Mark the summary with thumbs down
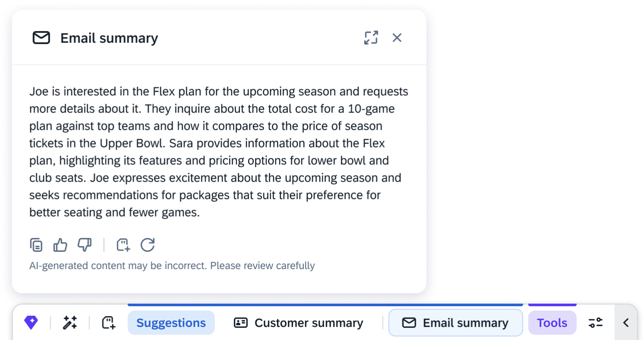 click(x=84, y=245)
